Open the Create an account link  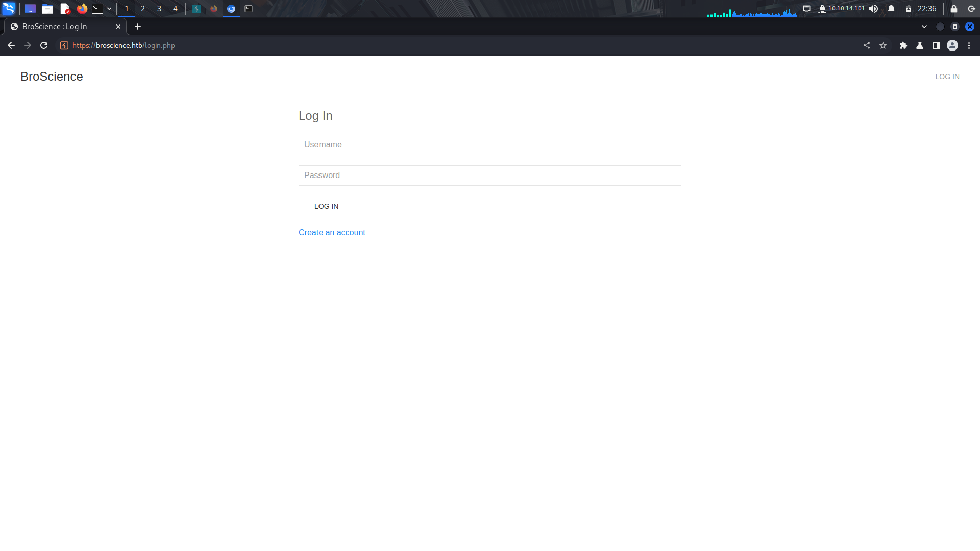[332, 232]
